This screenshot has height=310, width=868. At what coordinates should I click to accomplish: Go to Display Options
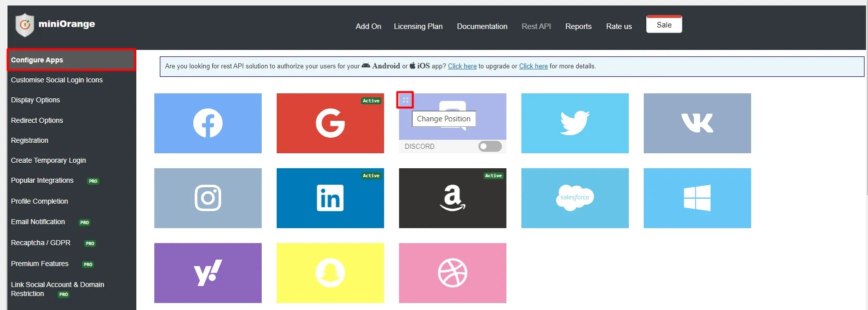(x=35, y=100)
